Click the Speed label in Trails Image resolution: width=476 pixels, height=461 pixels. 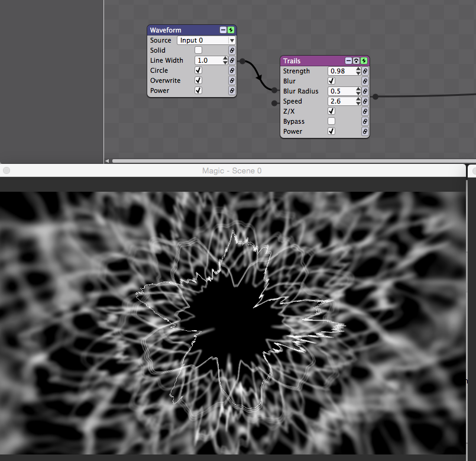[292, 101]
